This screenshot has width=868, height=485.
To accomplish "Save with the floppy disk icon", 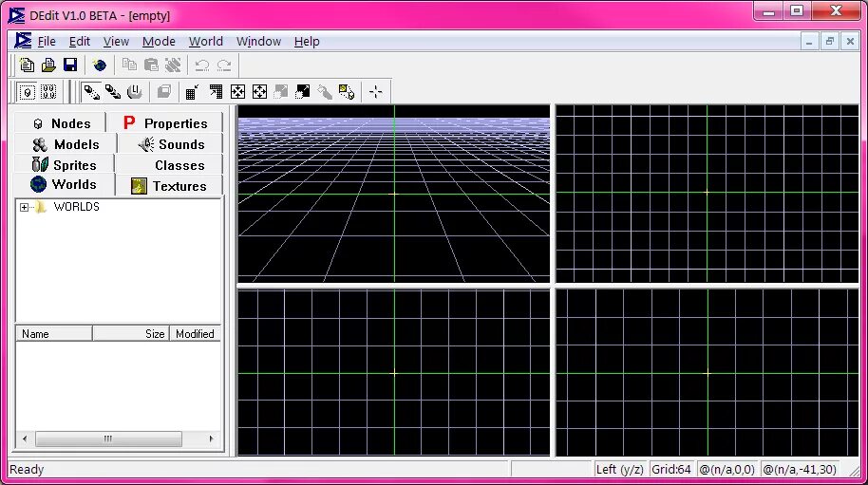I will [70, 65].
